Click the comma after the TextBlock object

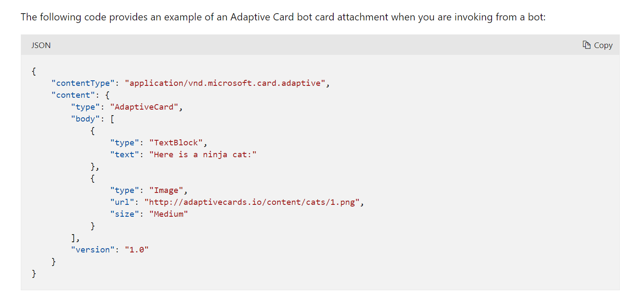tap(97, 166)
